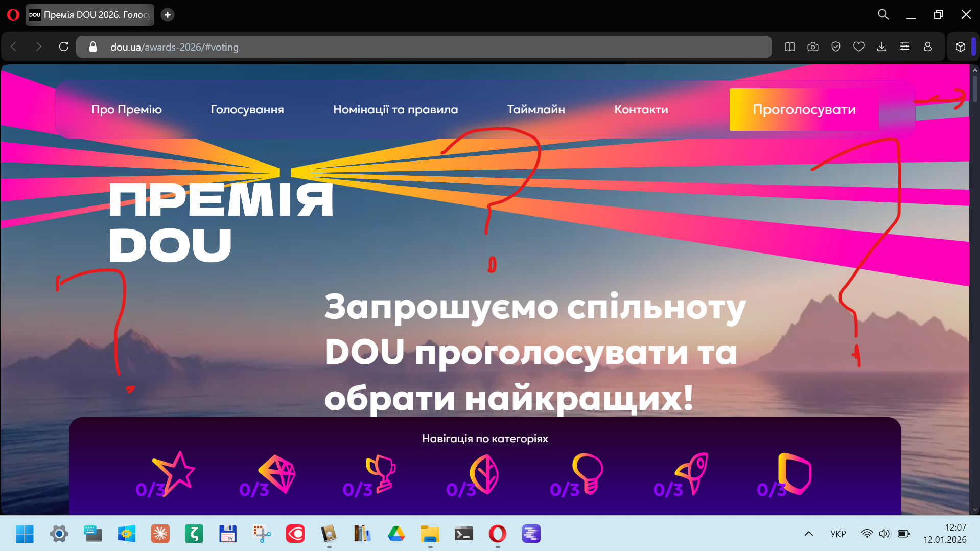Screen dimensions: 980x551
Task: Click the «ПРЕМІЯ DOU» logo heading
Action: [x=221, y=223]
